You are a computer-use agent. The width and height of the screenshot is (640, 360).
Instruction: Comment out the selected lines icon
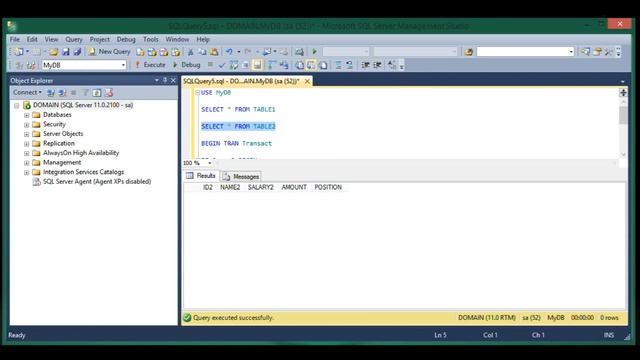338,65
